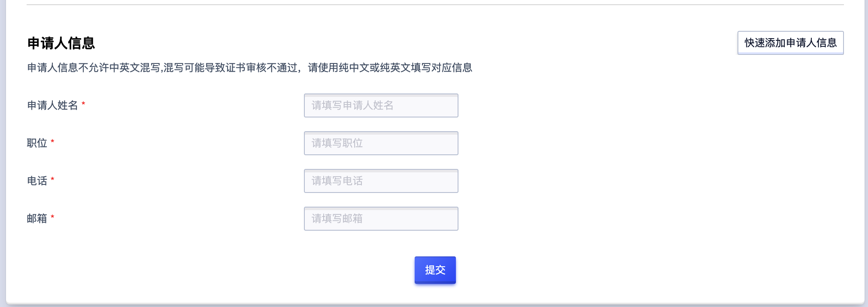Click the 提交 submit button
This screenshot has height=307, width=868.
coord(435,270)
